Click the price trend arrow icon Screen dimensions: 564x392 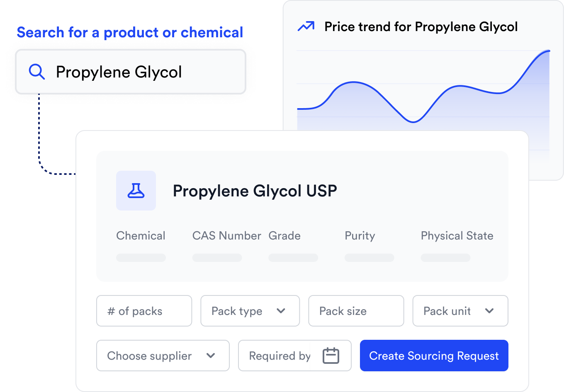pos(306,26)
